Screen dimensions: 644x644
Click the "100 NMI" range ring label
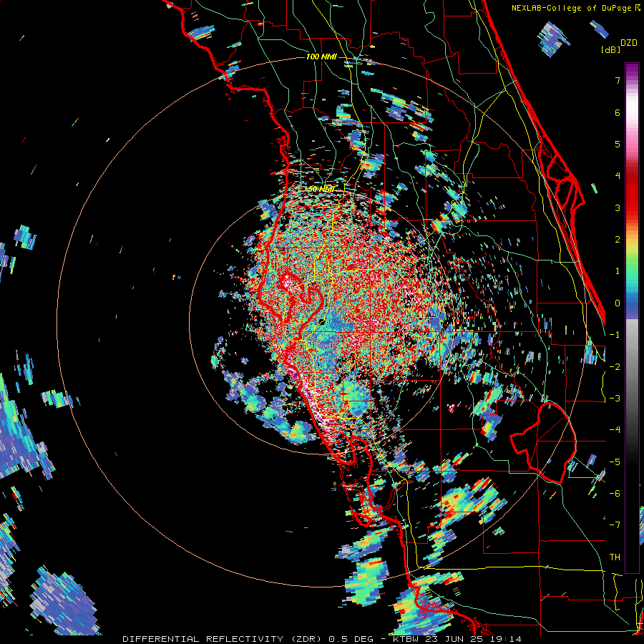(321, 57)
